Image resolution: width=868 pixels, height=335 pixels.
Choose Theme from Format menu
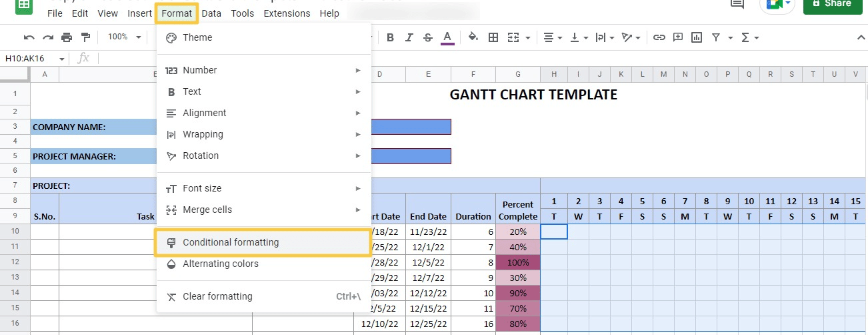pos(264,37)
